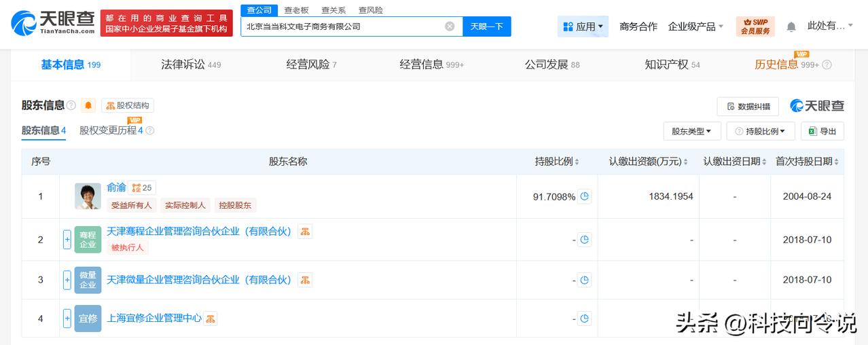
Task: Open help icon next to 股权变更历程
Action: pos(150,130)
